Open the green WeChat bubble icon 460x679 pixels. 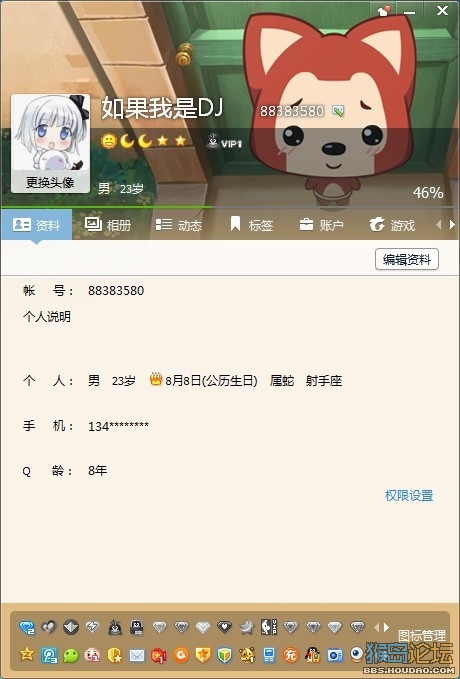point(71,655)
